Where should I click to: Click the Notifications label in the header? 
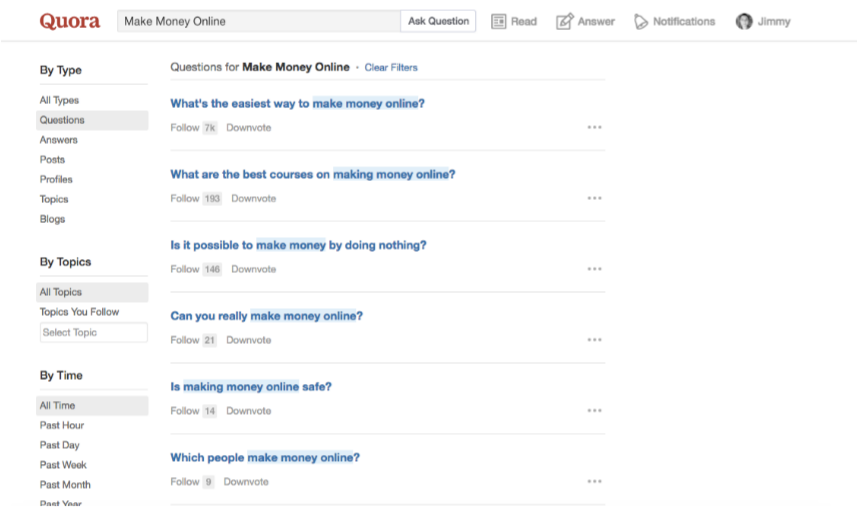[x=684, y=21]
